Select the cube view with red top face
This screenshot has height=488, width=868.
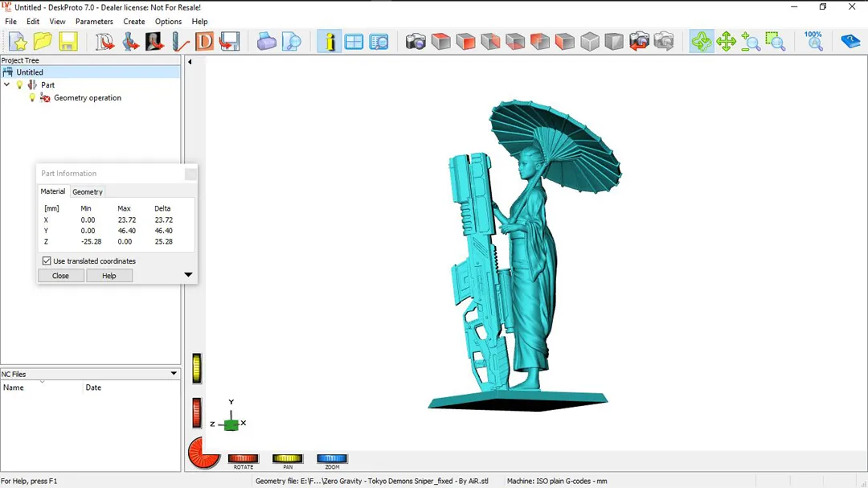click(440, 42)
